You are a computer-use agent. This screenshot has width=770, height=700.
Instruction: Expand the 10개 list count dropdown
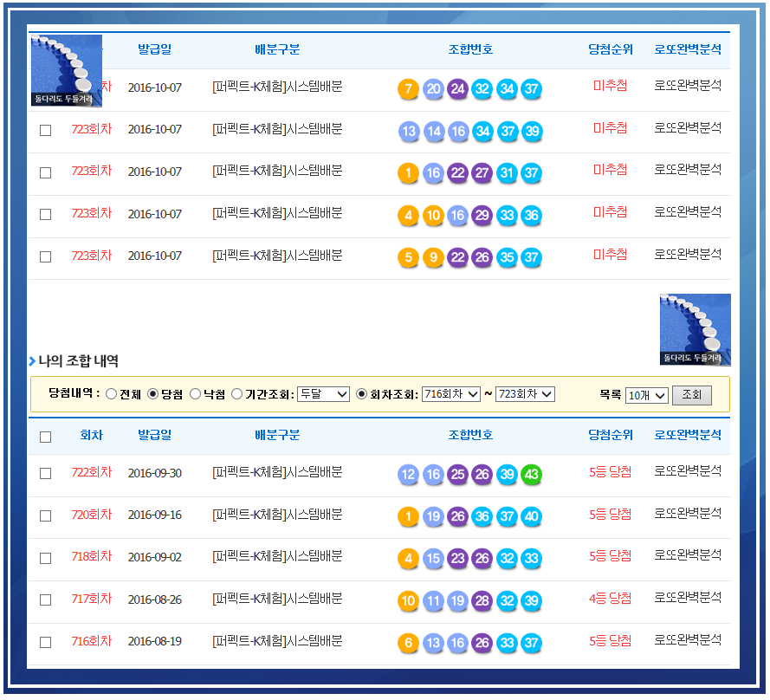[x=646, y=395]
